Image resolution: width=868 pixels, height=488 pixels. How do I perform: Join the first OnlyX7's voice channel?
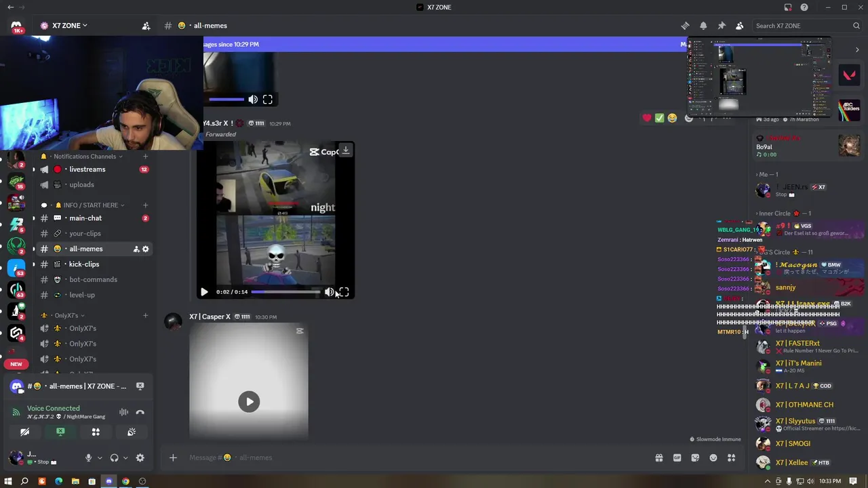(x=94, y=328)
